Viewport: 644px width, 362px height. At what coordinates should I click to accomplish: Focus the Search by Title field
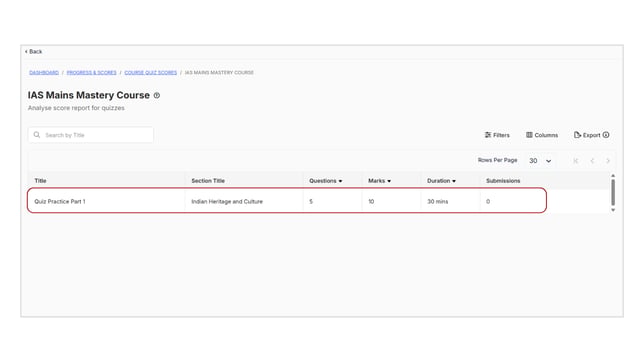(x=91, y=135)
